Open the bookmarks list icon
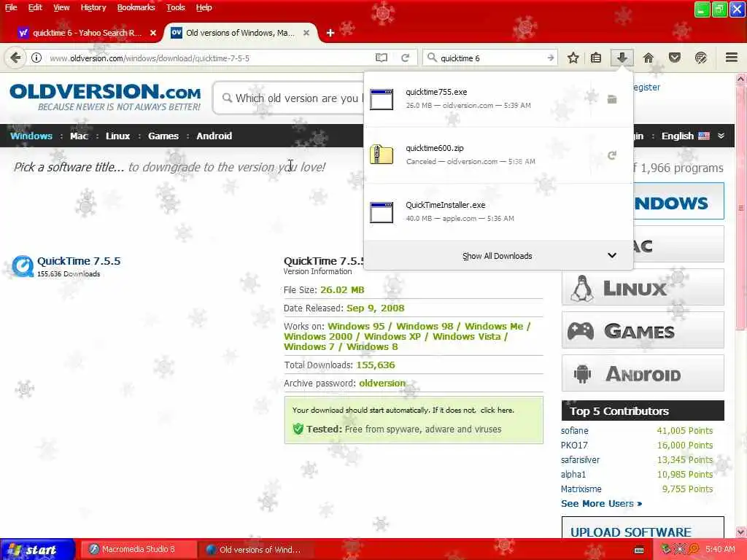747x560 pixels. [595, 58]
